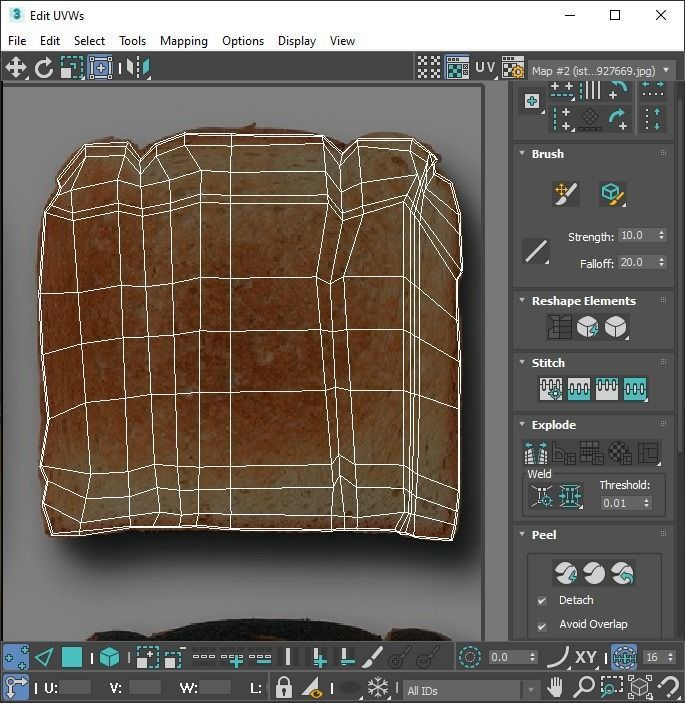Toggle the snowflake freeze icon
Viewport: 685px width, 703px height.
(378, 687)
